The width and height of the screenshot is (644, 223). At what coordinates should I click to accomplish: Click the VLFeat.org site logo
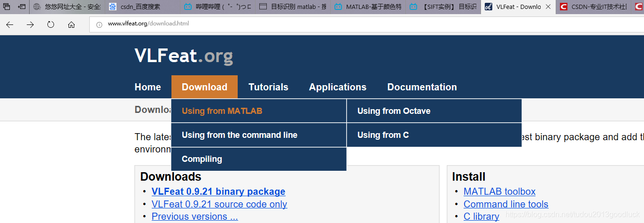point(184,56)
